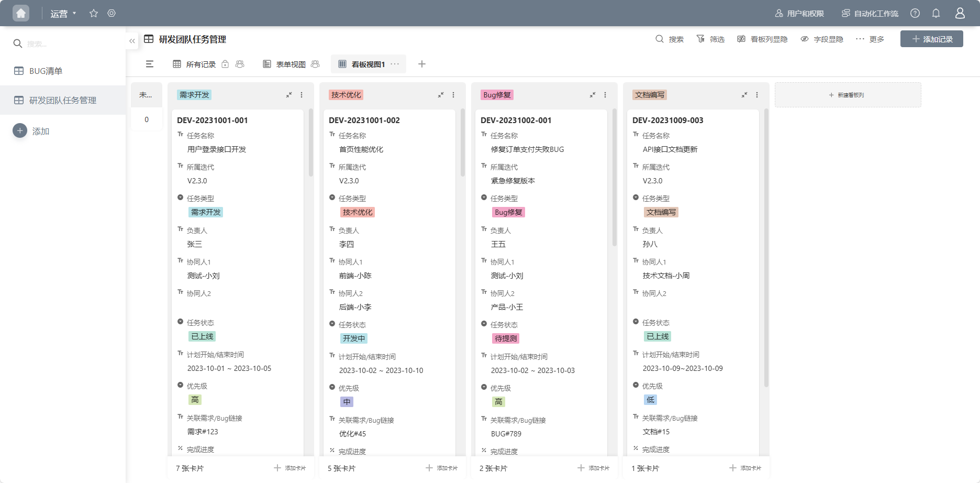The width and height of the screenshot is (980, 483).
Task: Open 自动化工作流
Action: 870,14
